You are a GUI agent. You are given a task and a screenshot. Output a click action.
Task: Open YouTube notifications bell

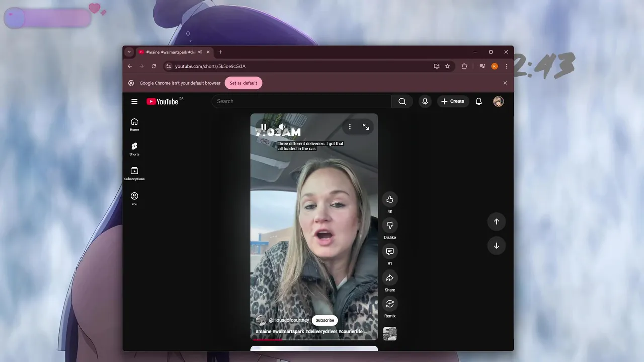[479, 101]
